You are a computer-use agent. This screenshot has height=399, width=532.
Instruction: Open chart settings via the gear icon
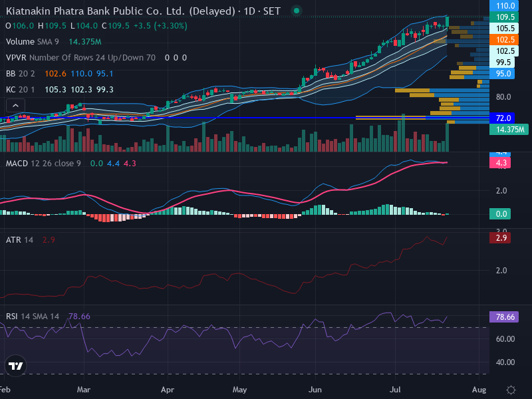[x=511, y=390]
